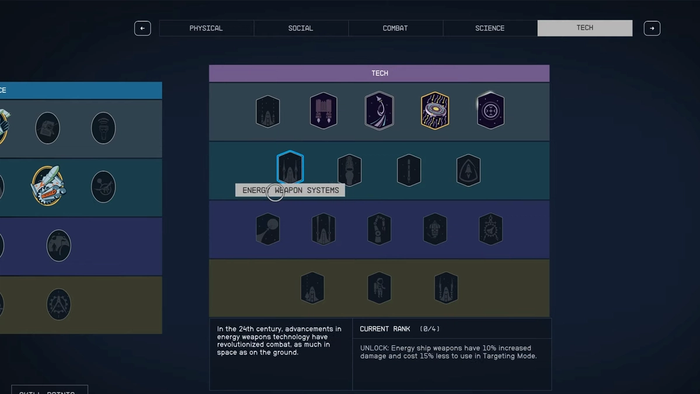Select Outpost Engineering dome badge in Science panel
The image size is (700, 394).
tap(58, 245)
